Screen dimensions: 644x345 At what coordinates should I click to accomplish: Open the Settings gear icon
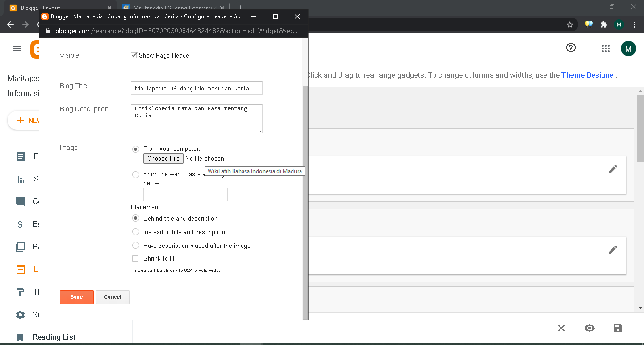pos(20,314)
